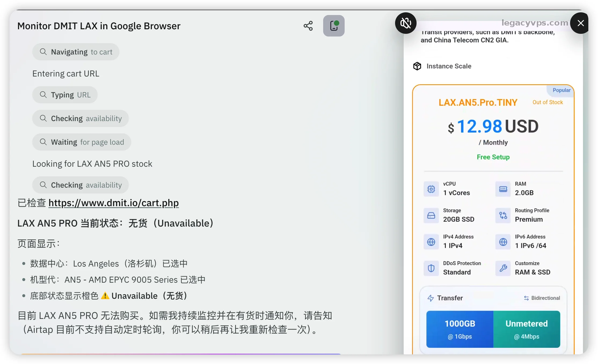Viewport: 598px width, 364px height.
Task: Click the 12.98 USD price
Action: pyautogui.click(x=493, y=126)
